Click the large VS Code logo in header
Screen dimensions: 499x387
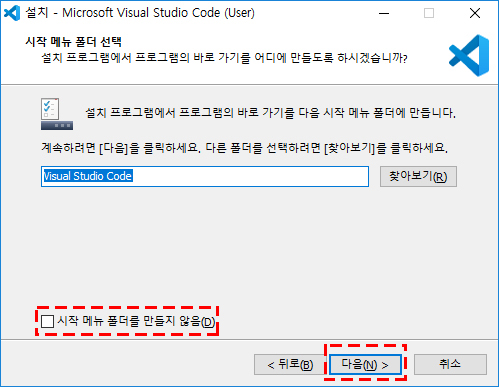469,55
